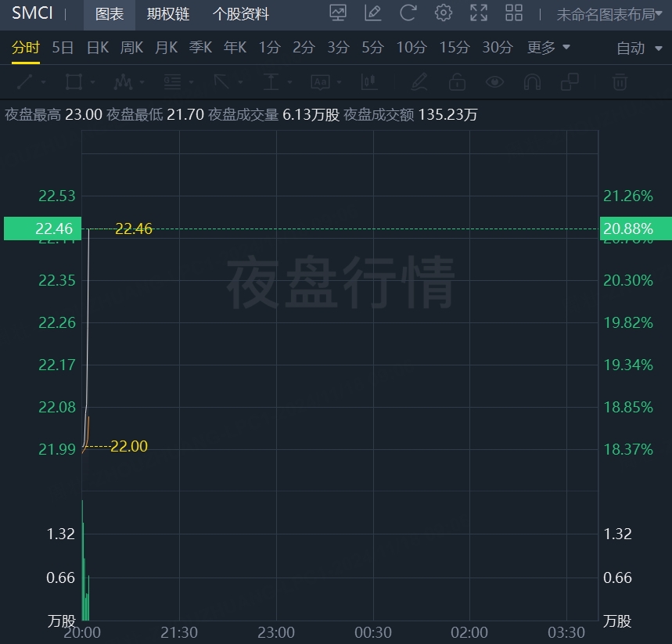This screenshot has height=644, width=672.
Task: Open the multi-chart grid layout icon
Action: pos(513,13)
